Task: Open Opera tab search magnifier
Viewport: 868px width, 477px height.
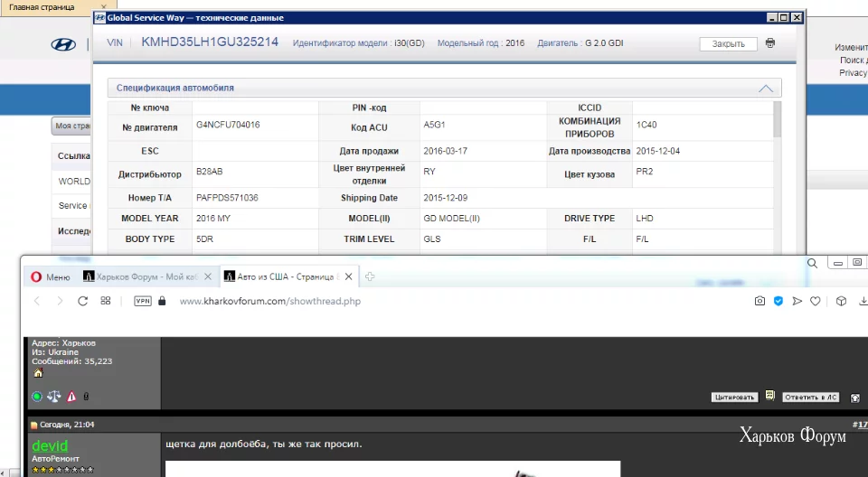Action: (812, 264)
